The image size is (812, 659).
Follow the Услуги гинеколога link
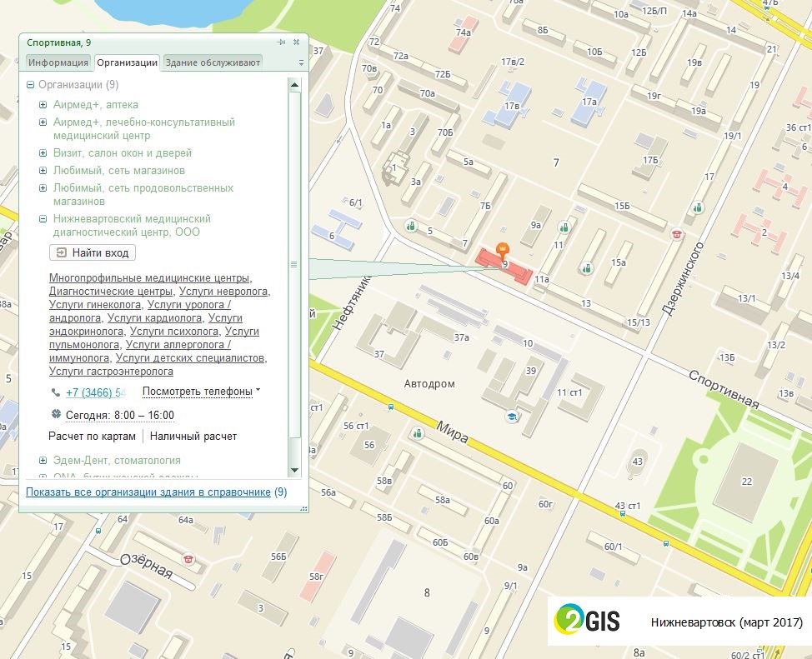95,304
